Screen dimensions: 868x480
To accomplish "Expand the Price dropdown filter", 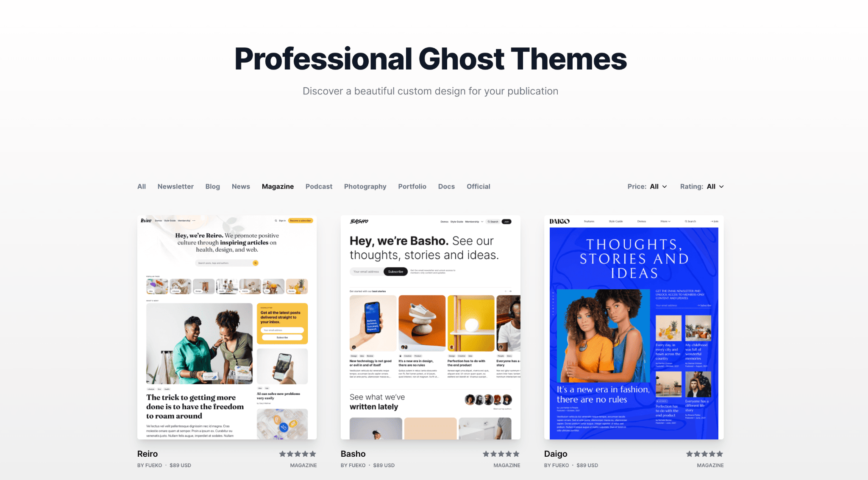I will 658,186.
